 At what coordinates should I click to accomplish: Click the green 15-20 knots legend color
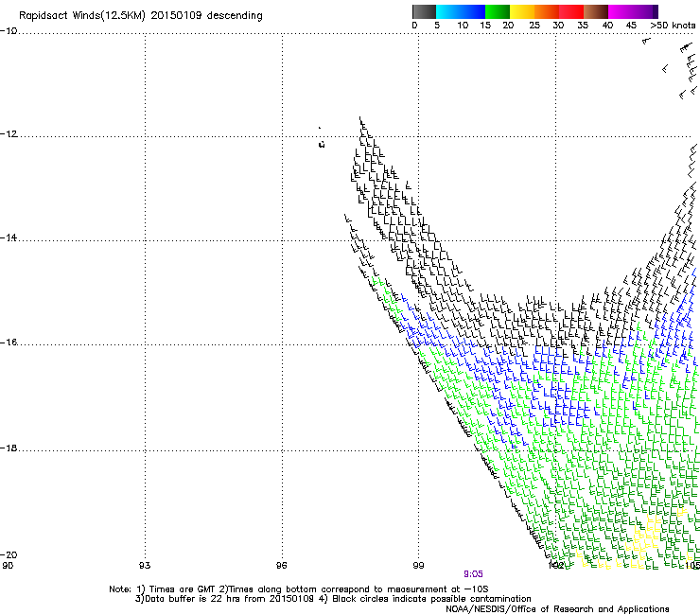(498, 11)
